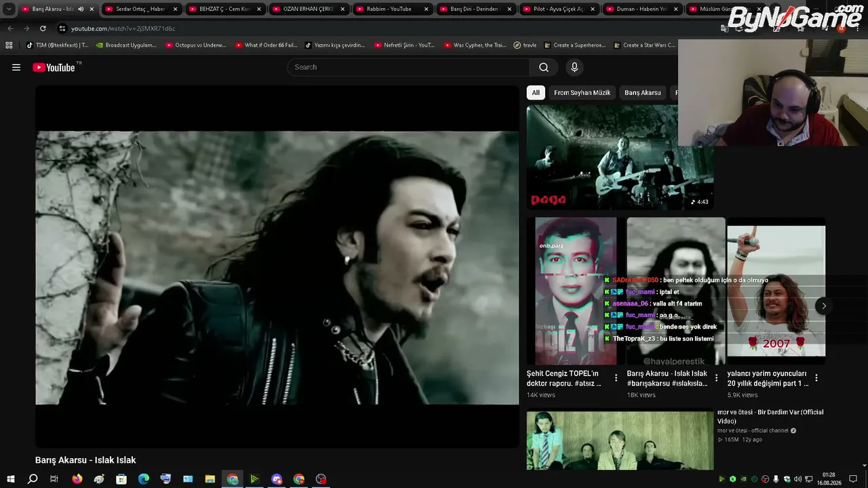
Task: Open mor ve ötesi - Bir Derdim Var title
Action: 770,416
